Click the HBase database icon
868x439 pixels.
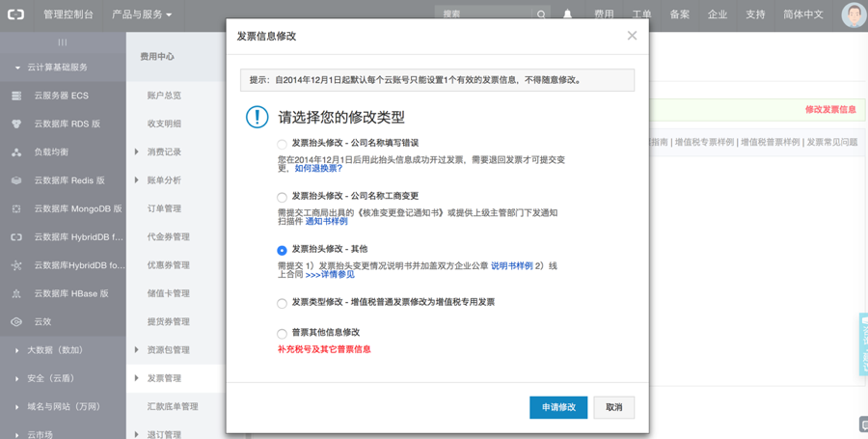(x=16, y=293)
